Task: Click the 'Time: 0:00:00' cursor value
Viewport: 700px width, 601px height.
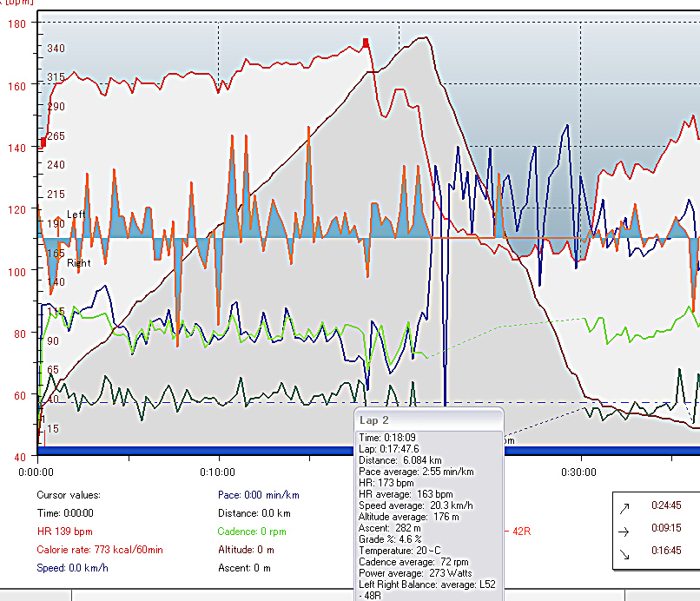Action: coord(65,513)
